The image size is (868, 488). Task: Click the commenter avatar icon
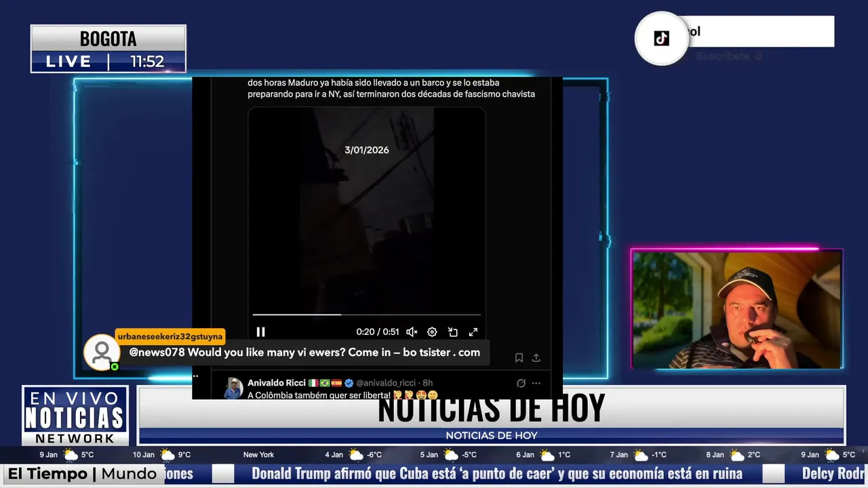coord(102,352)
